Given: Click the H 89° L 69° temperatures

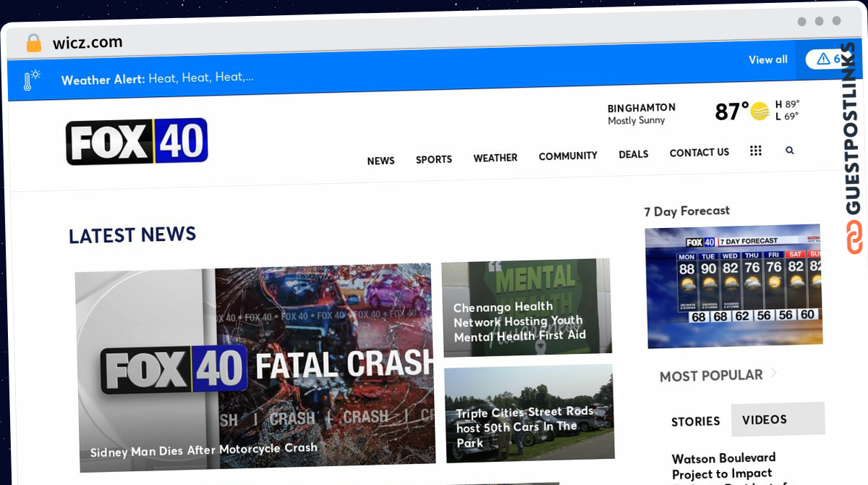Looking at the screenshot, I should [787, 110].
